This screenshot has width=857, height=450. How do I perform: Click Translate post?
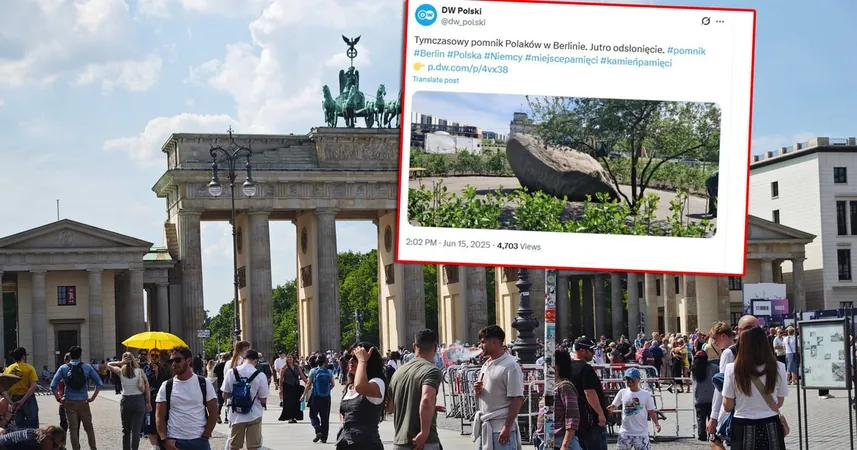(x=436, y=80)
